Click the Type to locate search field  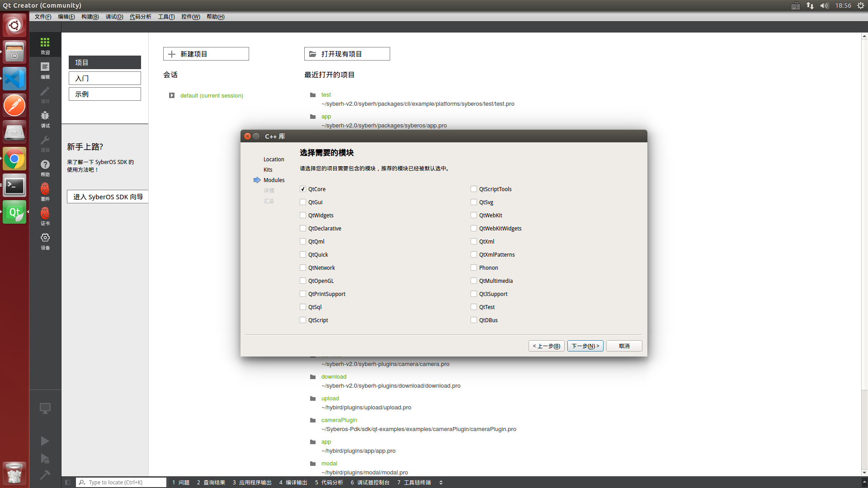121,482
